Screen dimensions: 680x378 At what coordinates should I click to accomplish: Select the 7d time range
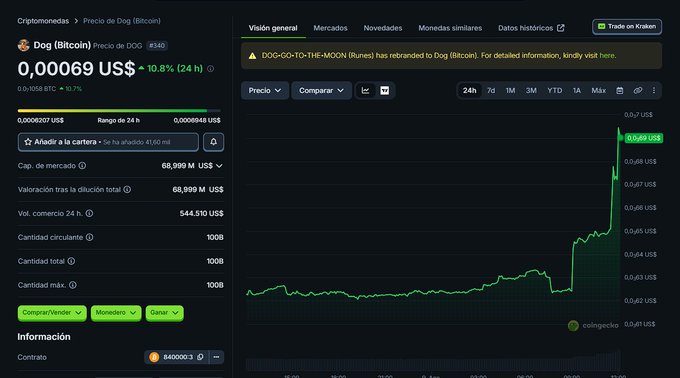[491, 91]
